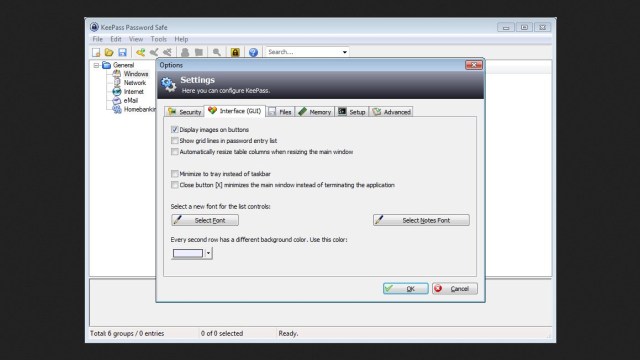
Task: Click the Save database floppy icon
Action: coord(122,52)
